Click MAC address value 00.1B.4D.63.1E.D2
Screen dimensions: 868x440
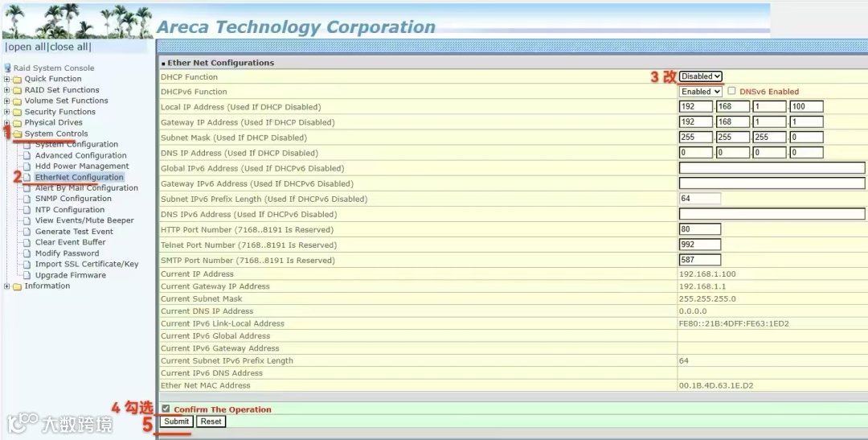click(x=716, y=385)
